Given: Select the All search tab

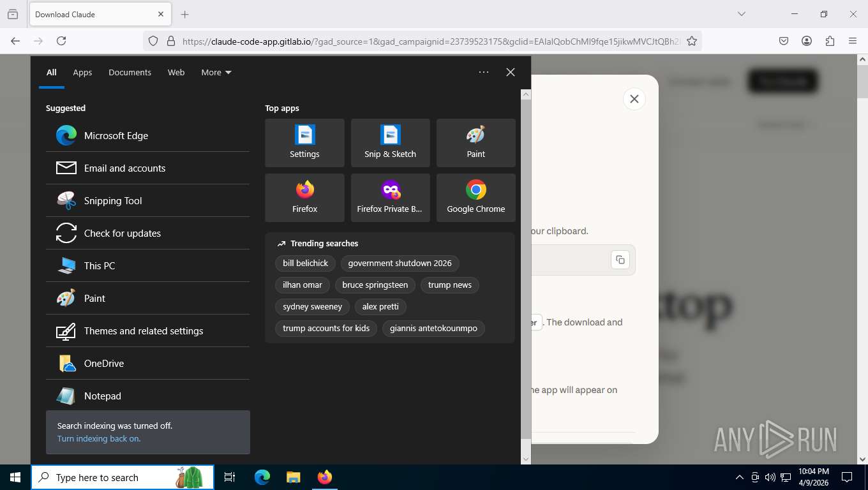Looking at the screenshot, I should (52, 72).
